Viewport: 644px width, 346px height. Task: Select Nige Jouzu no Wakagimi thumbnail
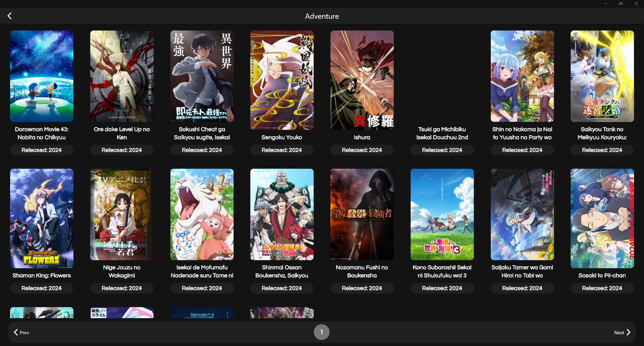coord(121,214)
